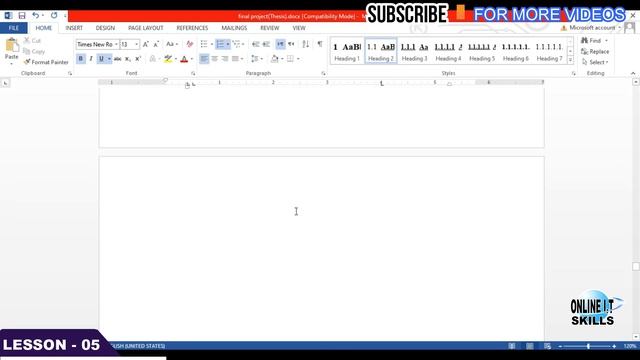Click the Superscript icon
Viewport: 640px width, 360px height.
click(x=138, y=59)
